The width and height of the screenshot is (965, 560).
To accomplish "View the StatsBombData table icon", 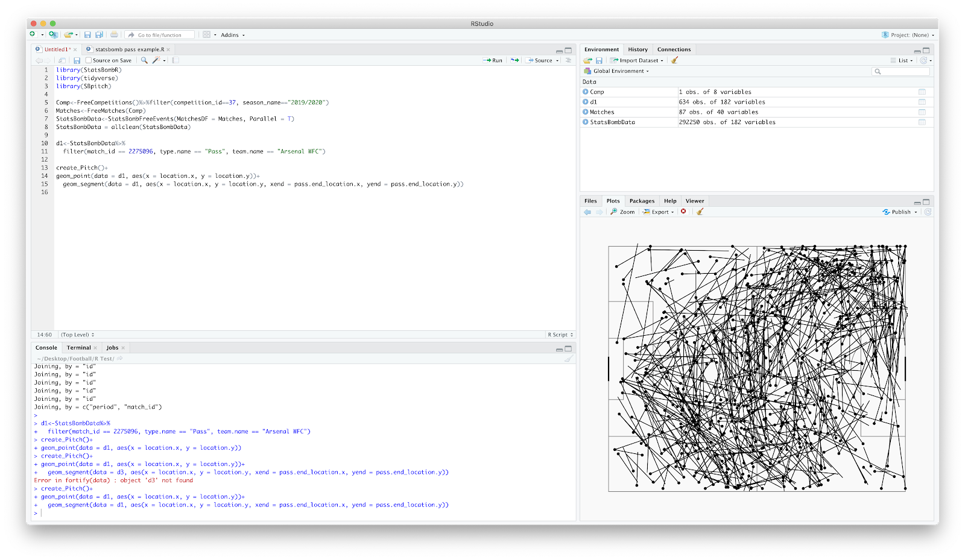I will (x=922, y=122).
